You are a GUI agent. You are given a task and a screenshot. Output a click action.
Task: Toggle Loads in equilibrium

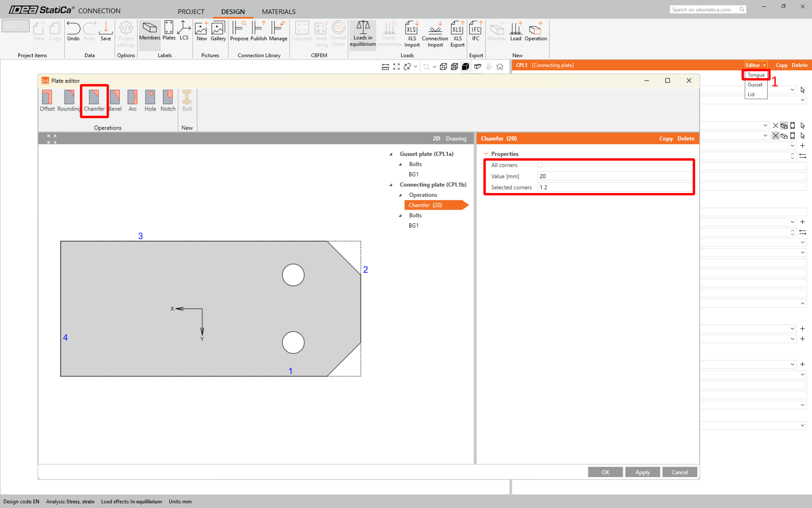(x=362, y=34)
